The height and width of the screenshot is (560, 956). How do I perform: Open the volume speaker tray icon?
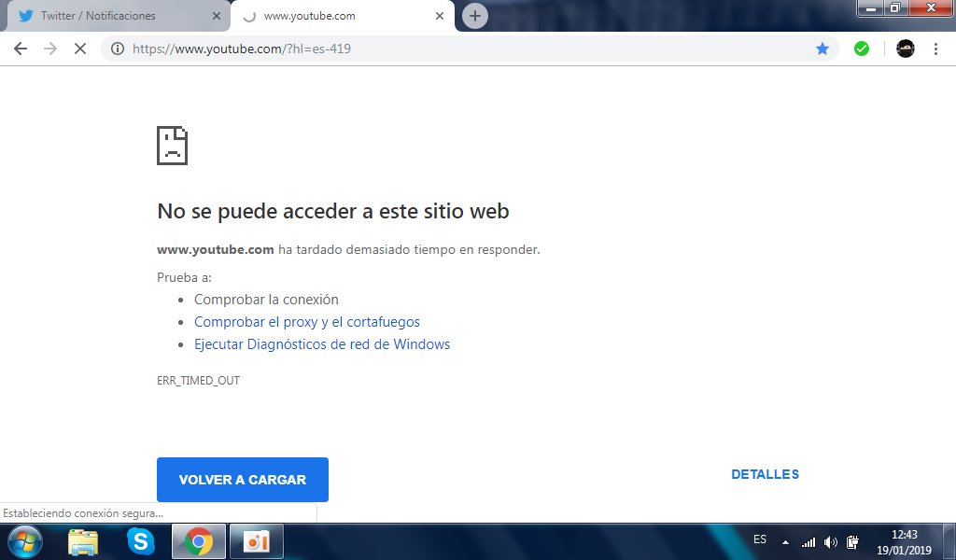(x=830, y=541)
